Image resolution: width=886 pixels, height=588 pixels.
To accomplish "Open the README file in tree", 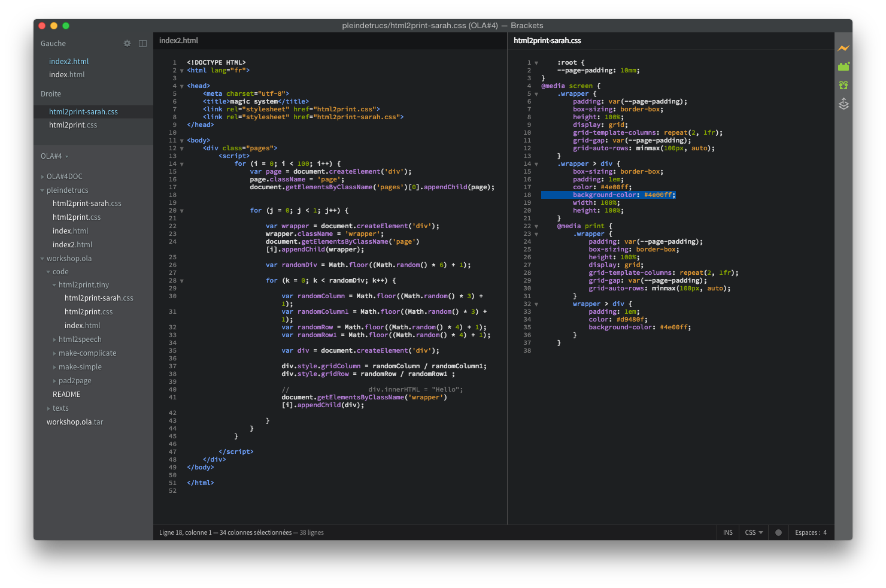I will pyautogui.click(x=66, y=395).
